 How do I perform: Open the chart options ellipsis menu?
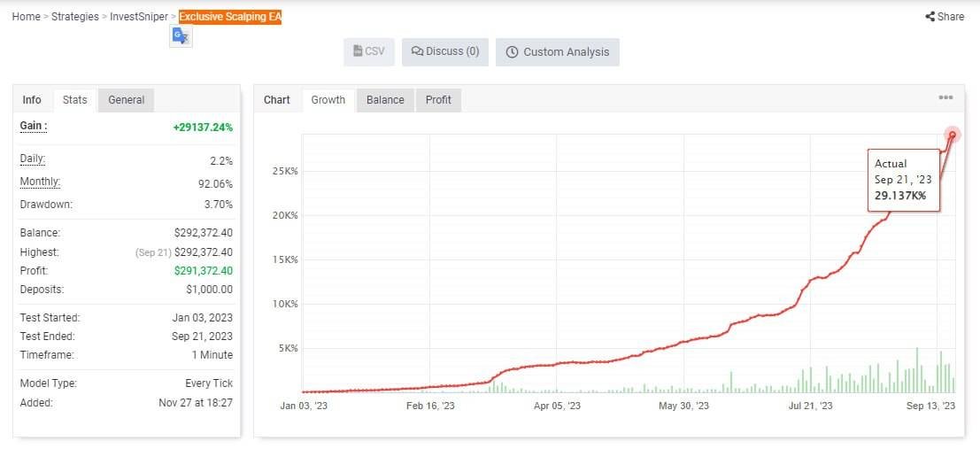945,98
